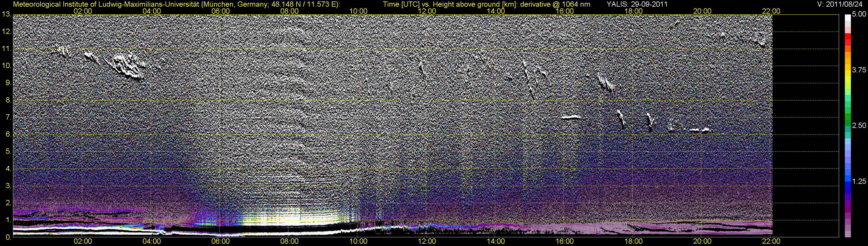868x246 pixels.
Task: Click the '8.' height axis label
Action: (8, 100)
